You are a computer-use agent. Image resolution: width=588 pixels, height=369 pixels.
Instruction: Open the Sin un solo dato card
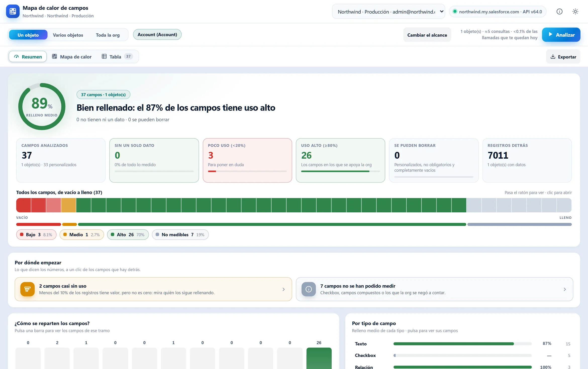point(154,160)
